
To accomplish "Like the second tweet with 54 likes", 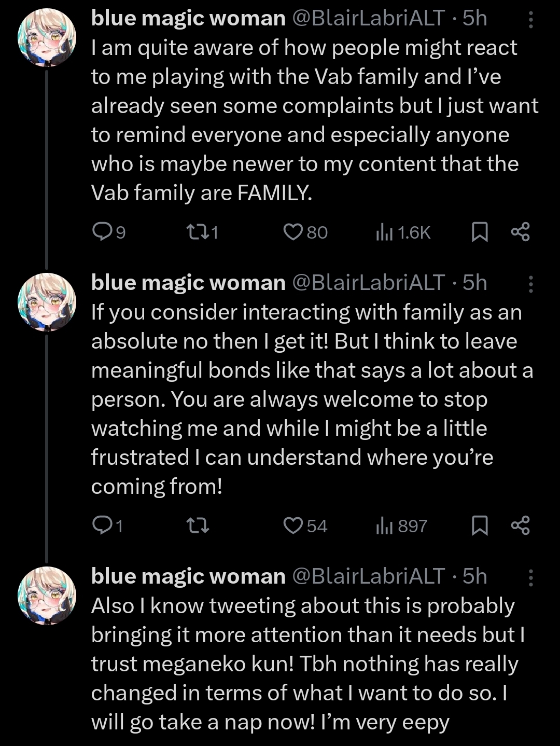I will [293, 526].
